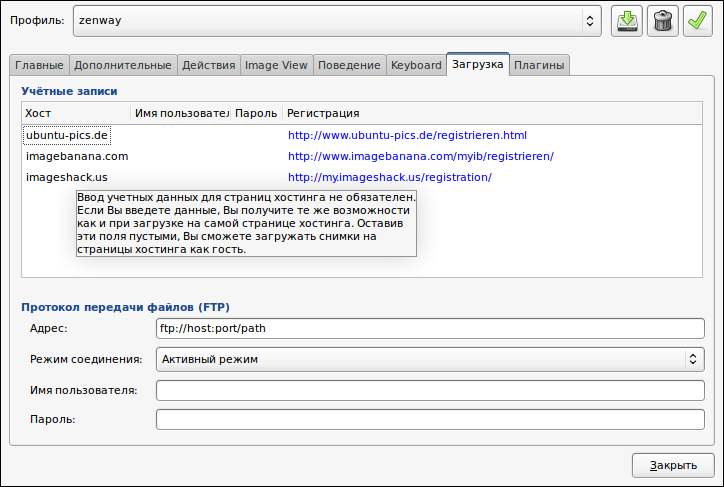
Task: Open the Плагины tab
Action: (539, 65)
